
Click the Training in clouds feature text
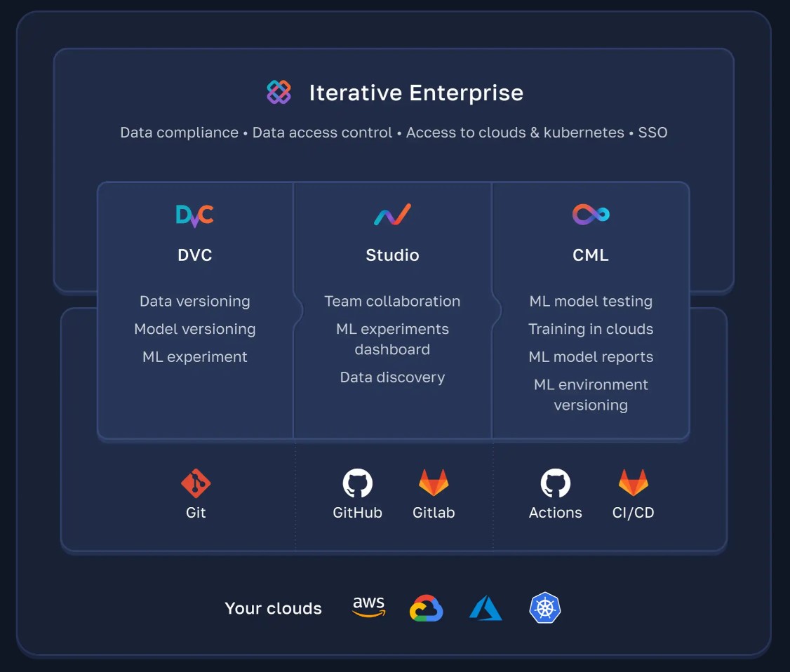tap(591, 329)
